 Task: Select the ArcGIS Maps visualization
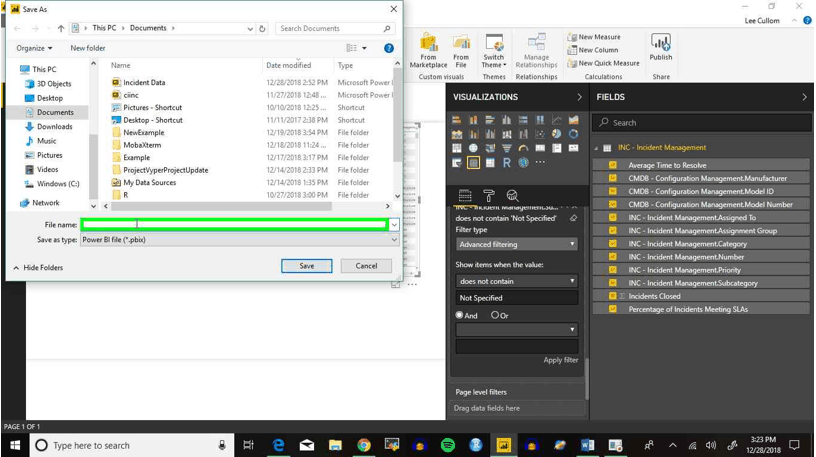tap(523, 163)
